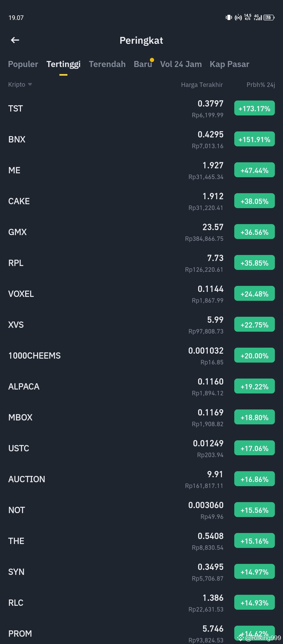Tap TST's +173.17% green badge

point(254,108)
